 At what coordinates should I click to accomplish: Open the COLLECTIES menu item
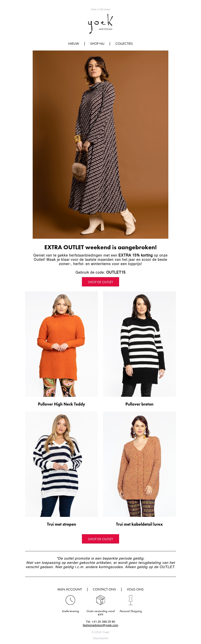coord(124,43)
